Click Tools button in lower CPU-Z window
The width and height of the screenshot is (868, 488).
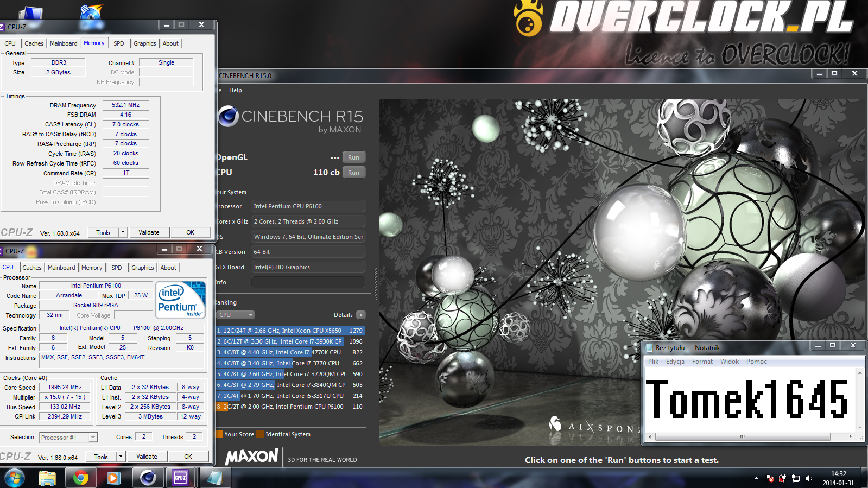point(101,457)
